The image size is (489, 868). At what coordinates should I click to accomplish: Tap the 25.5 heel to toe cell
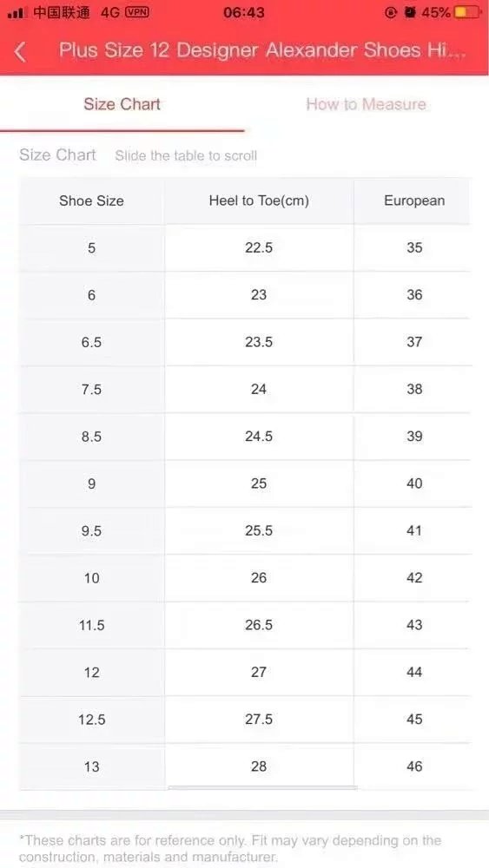click(x=259, y=531)
